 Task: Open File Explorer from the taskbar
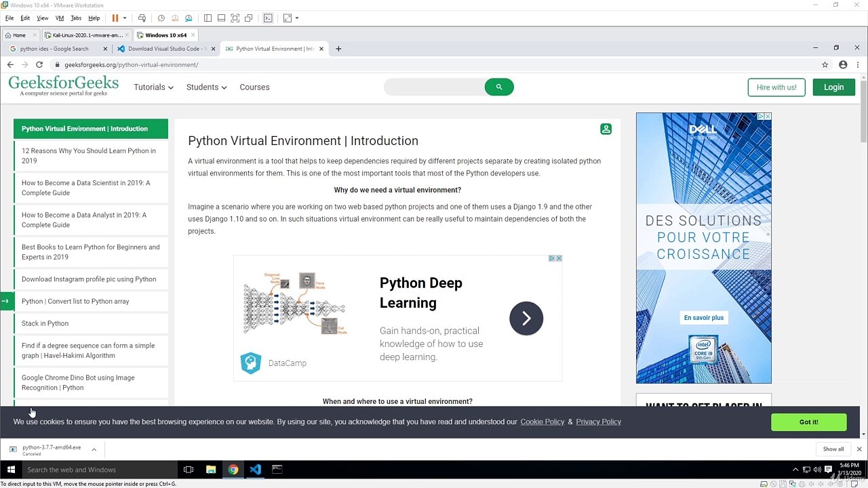pos(211,470)
